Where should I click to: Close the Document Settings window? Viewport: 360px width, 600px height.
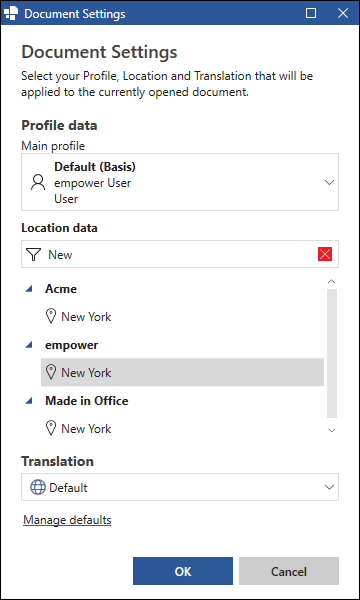[x=343, y=14]
